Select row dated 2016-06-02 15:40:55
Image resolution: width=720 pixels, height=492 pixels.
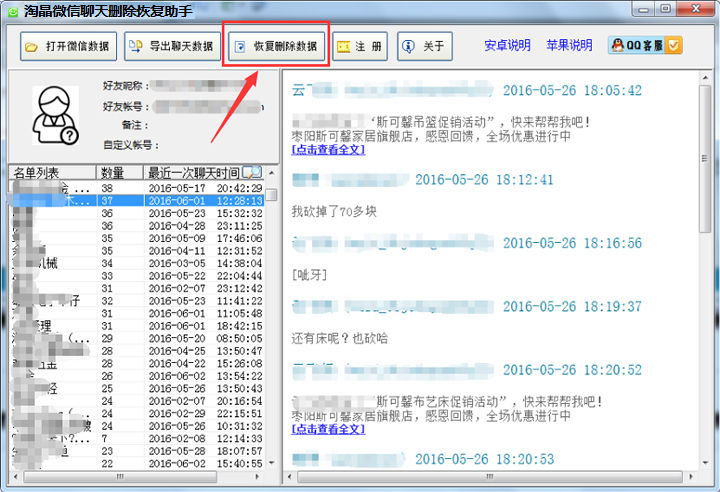pyautogui.click(x=137, y=464)
